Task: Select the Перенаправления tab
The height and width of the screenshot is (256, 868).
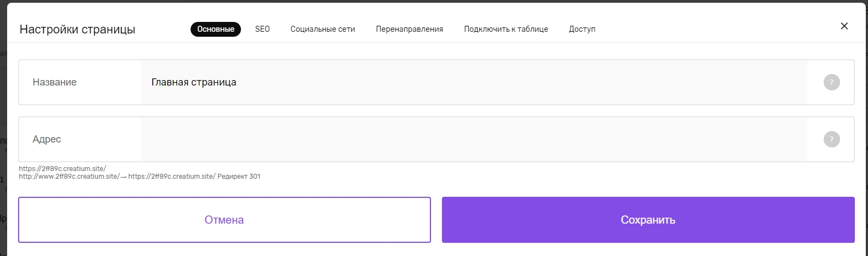Action: point(409,29)
